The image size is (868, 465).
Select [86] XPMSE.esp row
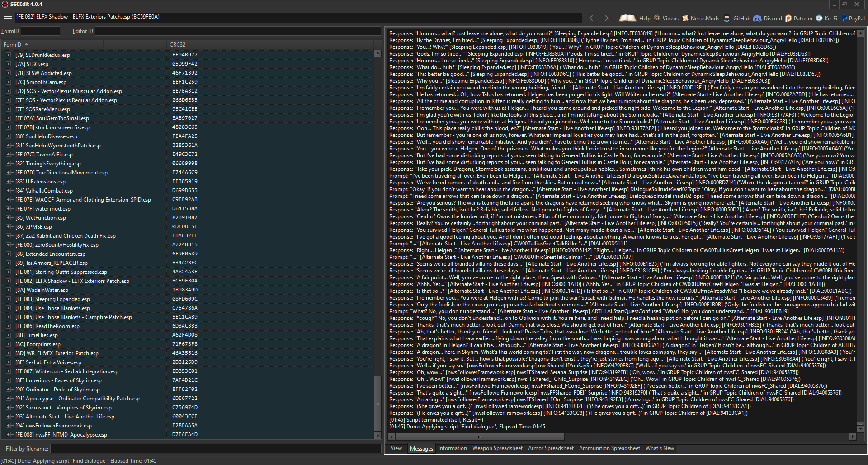[x=187, y=227]
